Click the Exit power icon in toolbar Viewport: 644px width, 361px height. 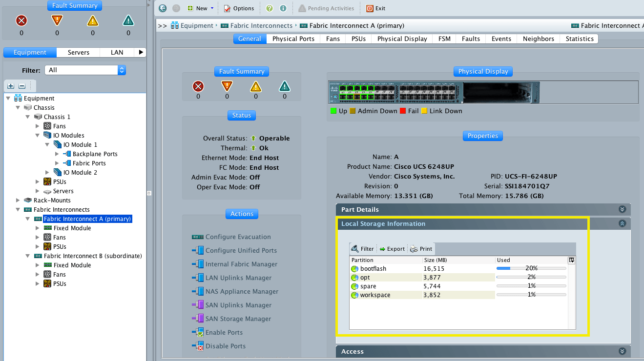[370, 8]
